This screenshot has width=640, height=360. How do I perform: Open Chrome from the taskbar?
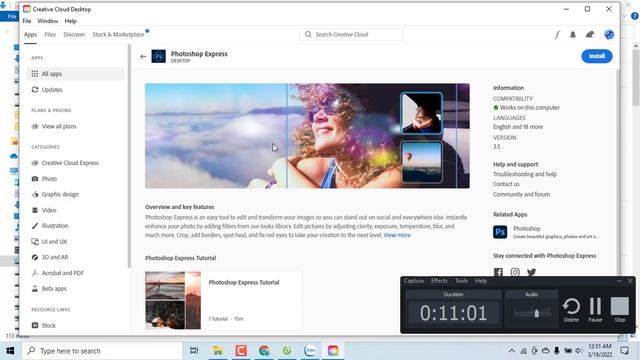pos(264,351)
